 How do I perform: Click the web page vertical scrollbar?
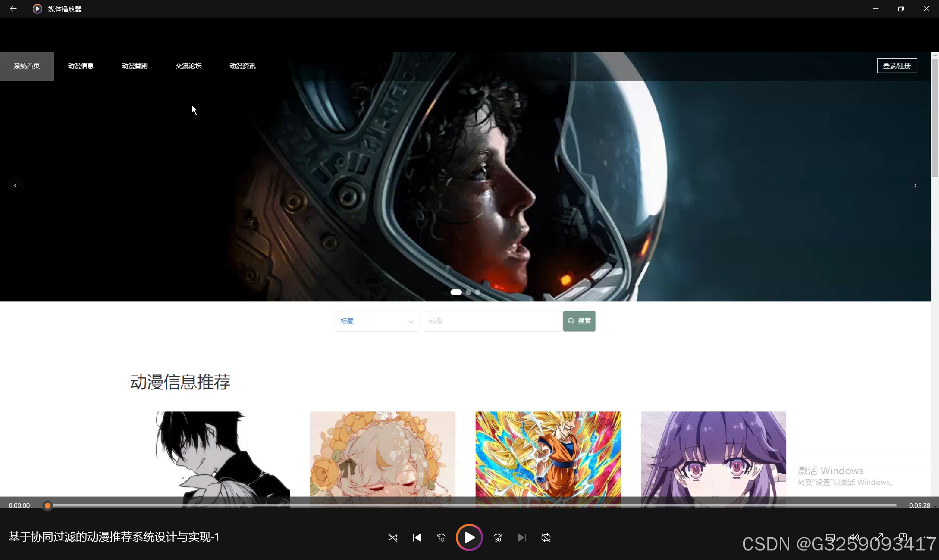935,117
